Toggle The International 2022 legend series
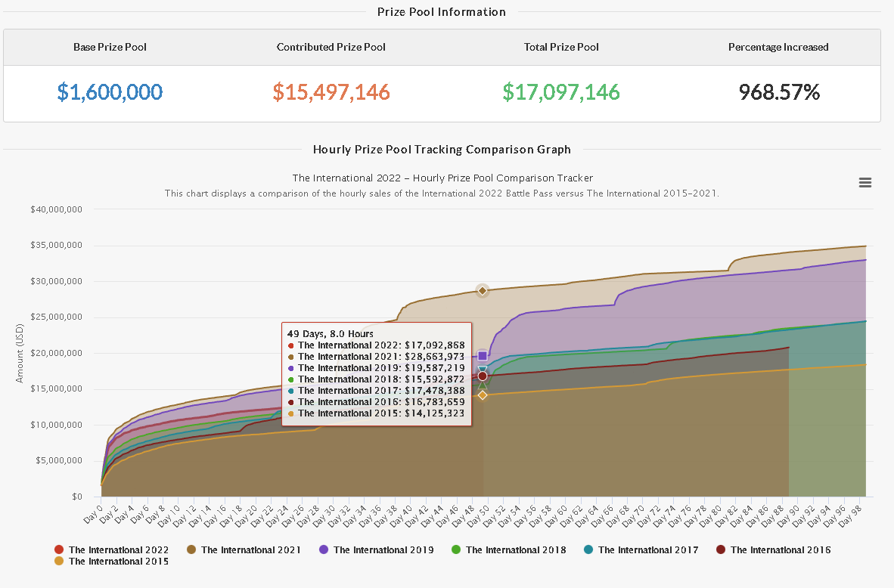This screenshot has width=894, height=588. point(111,549)
